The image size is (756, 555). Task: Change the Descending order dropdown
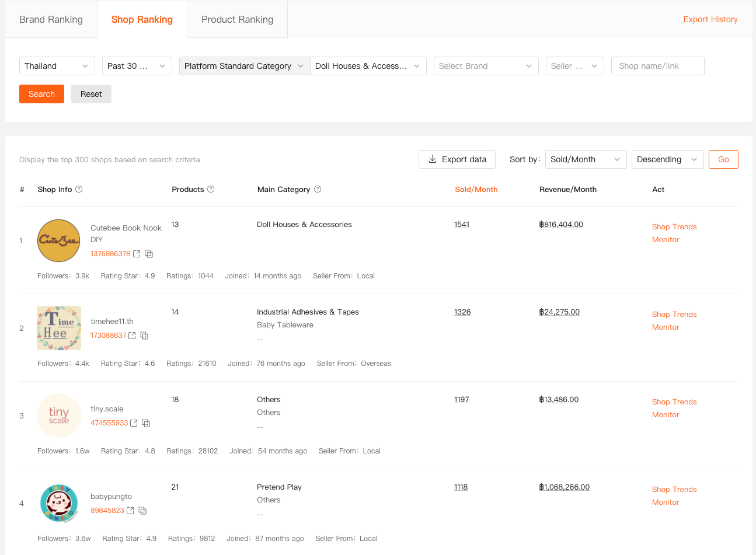click(667, 159)
